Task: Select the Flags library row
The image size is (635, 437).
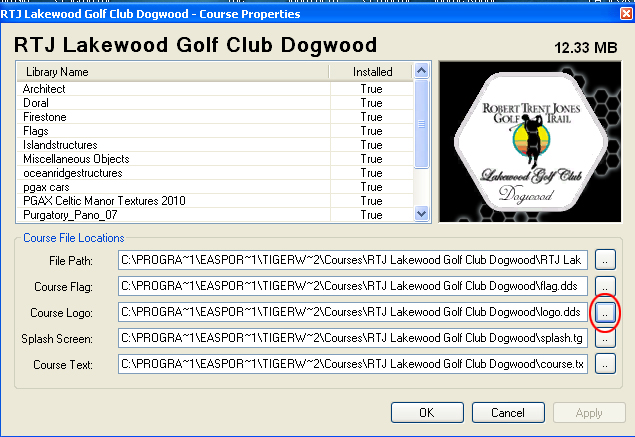Action: pos(215,131)
